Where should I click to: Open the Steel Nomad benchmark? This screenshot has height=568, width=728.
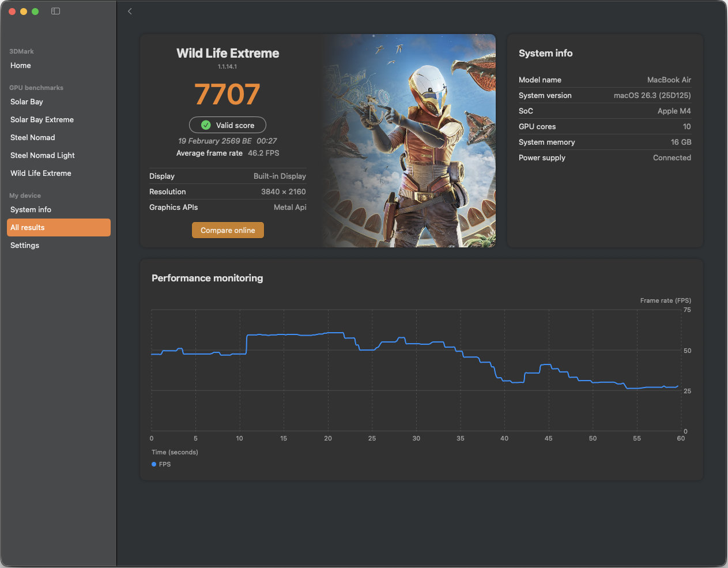[x=33, y=138]
